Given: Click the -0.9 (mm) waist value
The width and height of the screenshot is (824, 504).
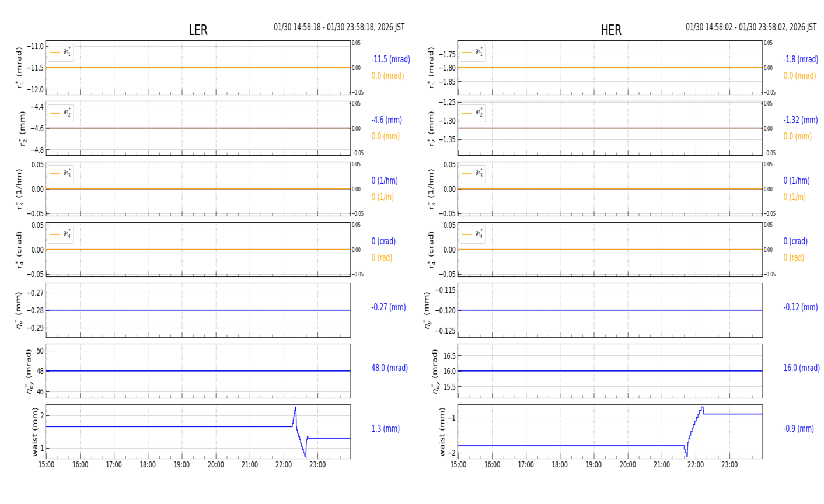Looking at the screenshot, I should click(x=799, y=429).
